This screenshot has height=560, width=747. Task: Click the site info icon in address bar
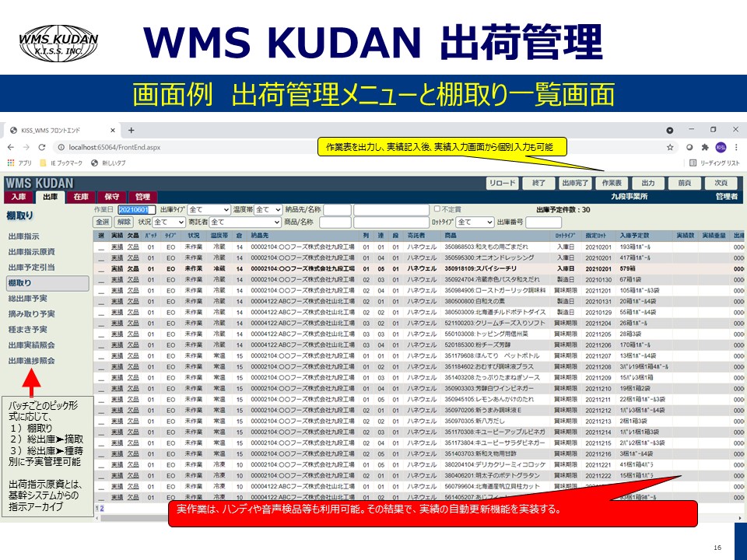coord(61,147)
